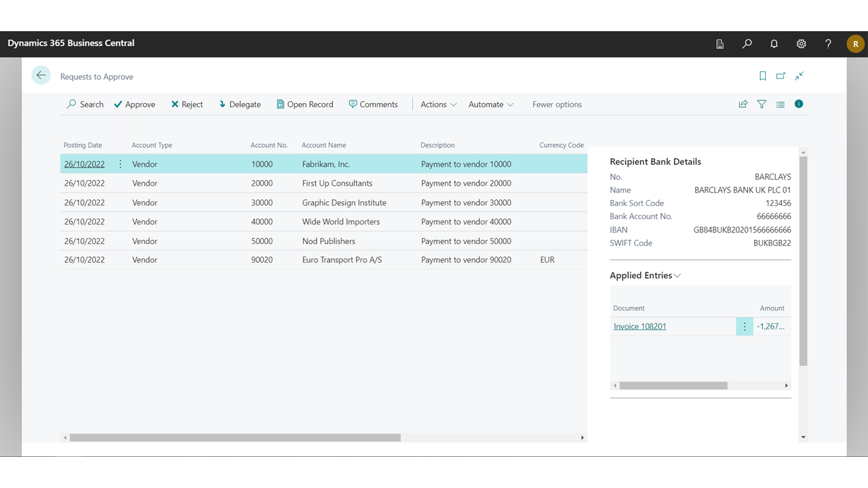Click the EUR currency code cell

tap(547, 260)
